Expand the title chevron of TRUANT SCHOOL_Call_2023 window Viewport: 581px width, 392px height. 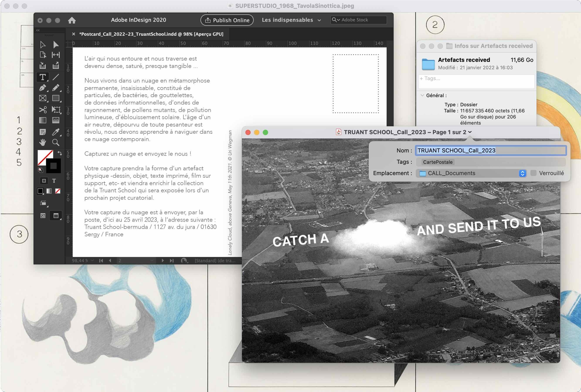tap(470, 132)
